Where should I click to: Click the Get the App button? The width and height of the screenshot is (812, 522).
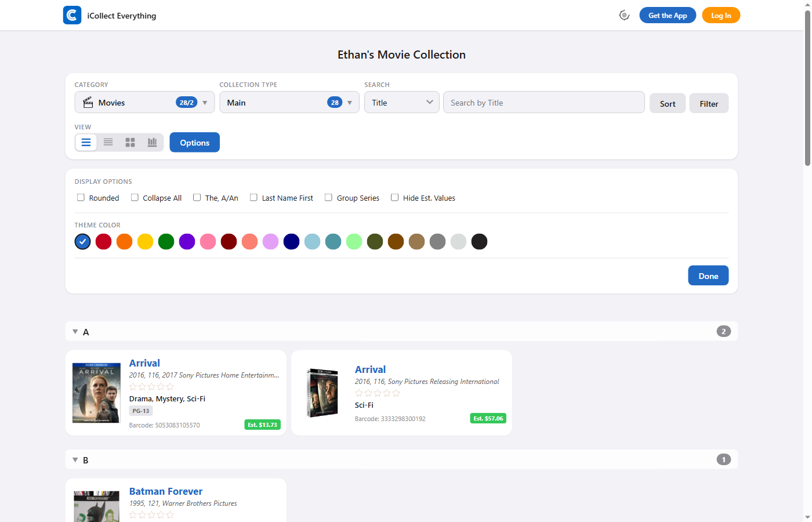[x=668, y=15]
